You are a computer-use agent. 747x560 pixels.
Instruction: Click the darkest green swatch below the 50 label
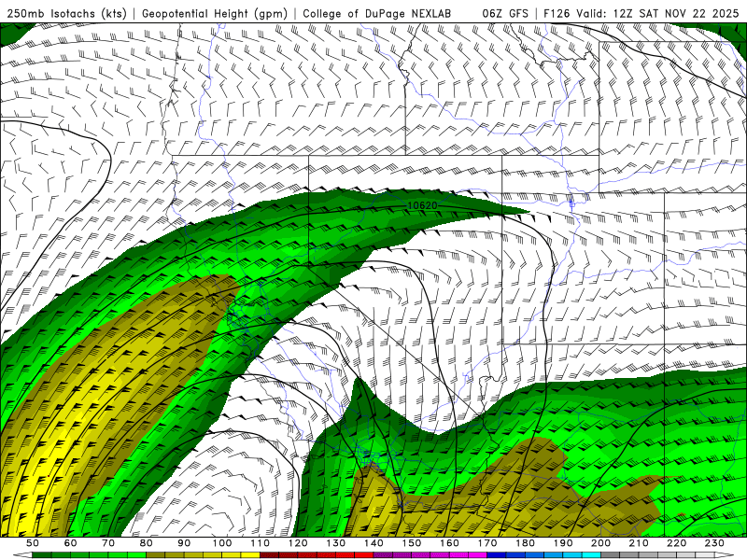coord(42,555)
